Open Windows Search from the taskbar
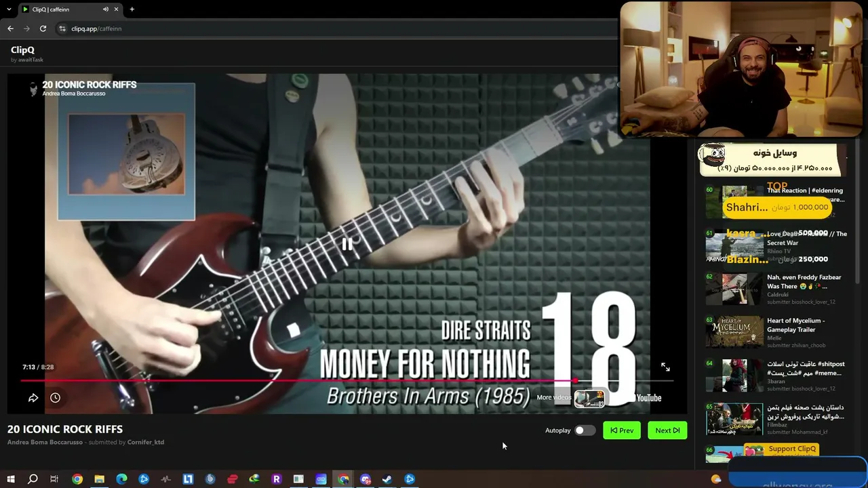The height and width of the screenshot is (488, 868). (x=33, y=479)
